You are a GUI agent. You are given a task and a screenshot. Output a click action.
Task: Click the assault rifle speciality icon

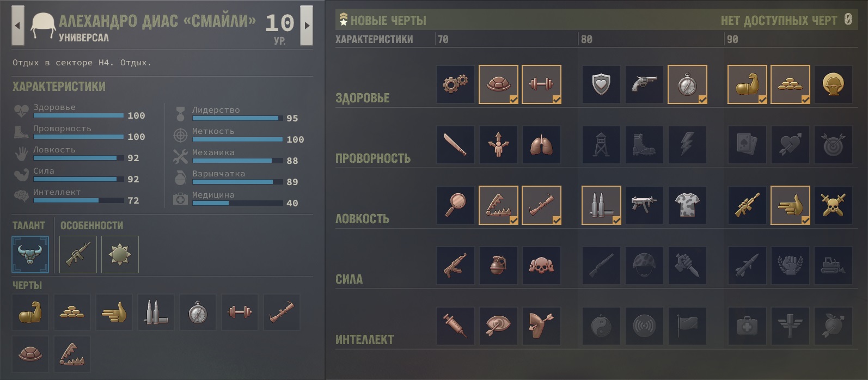[x=78, y=254]
